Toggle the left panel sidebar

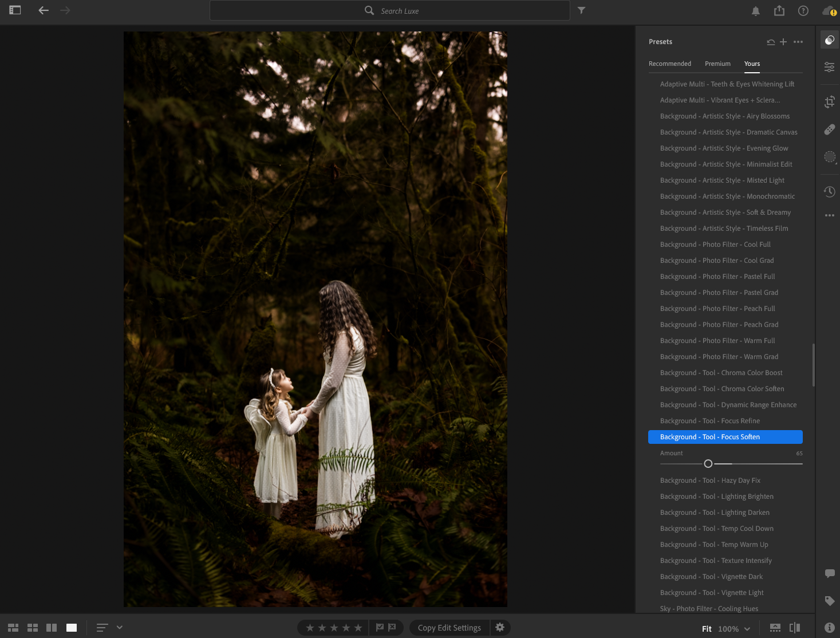tap(15, 10)
